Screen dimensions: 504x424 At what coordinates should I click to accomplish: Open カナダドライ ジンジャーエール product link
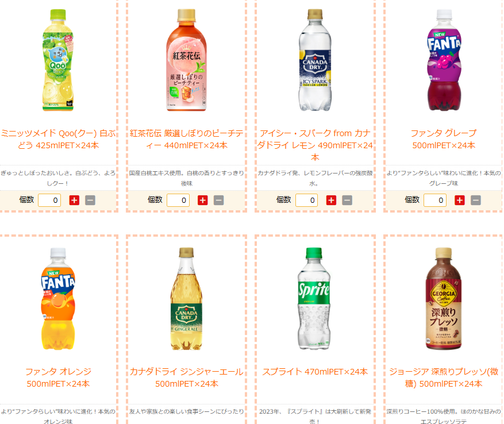(186, 377)
